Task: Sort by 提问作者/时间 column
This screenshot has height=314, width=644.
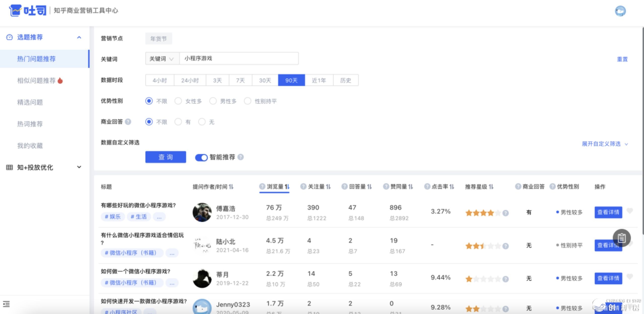Action: (231, 187)
